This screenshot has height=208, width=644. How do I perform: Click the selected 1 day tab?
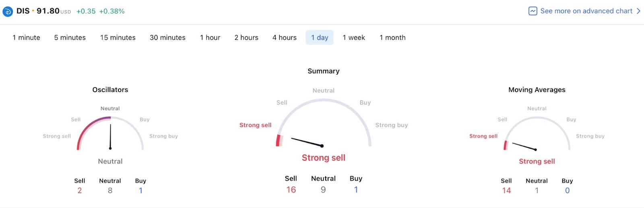coord(320,37)
